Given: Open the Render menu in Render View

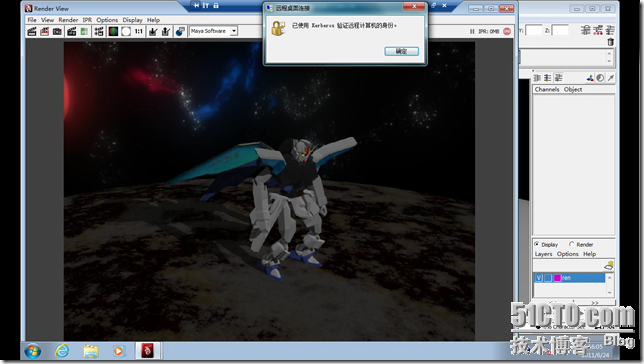Looking at the screenshot, I should pos(68,20).
